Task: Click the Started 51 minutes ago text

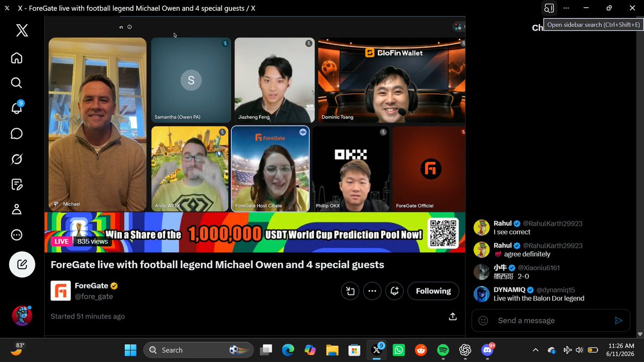Action: 87,316
